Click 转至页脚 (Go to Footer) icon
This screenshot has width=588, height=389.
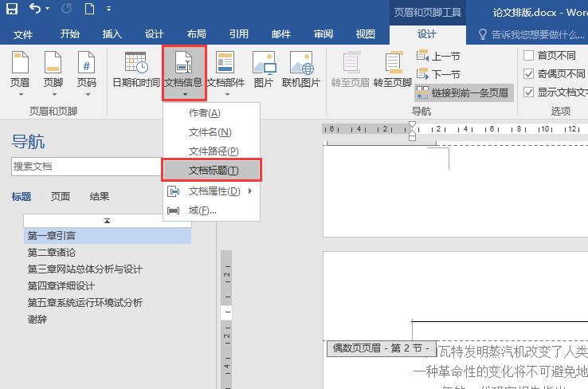pos(393,64)
